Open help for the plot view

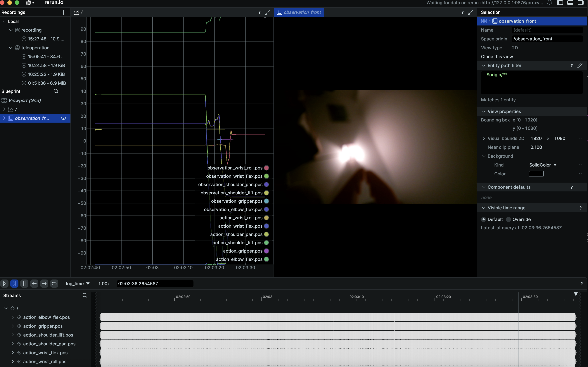click(x=260, y=12)
